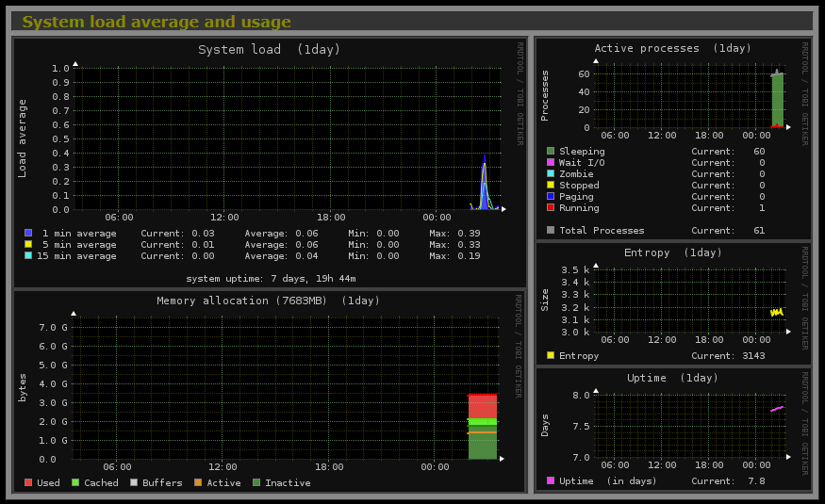Screen dimensions: 825x504
Task: Click the Processes axis label
Action: (x=545, y=95)
